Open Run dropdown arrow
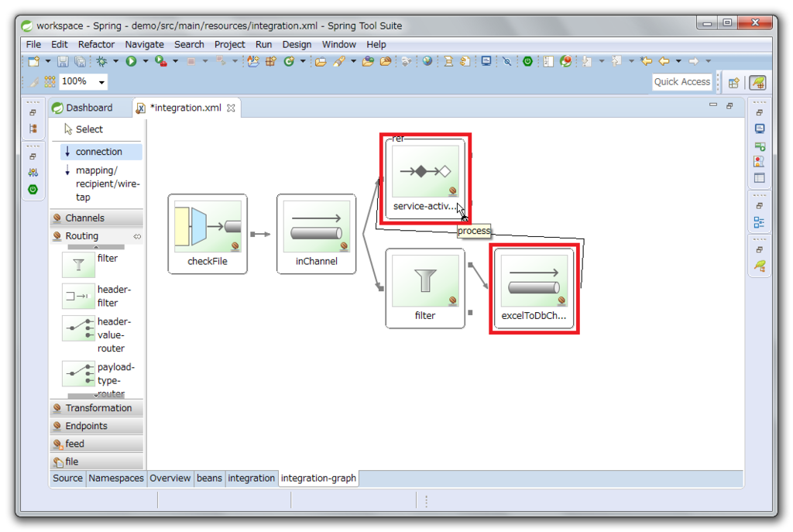 [145, 61]
